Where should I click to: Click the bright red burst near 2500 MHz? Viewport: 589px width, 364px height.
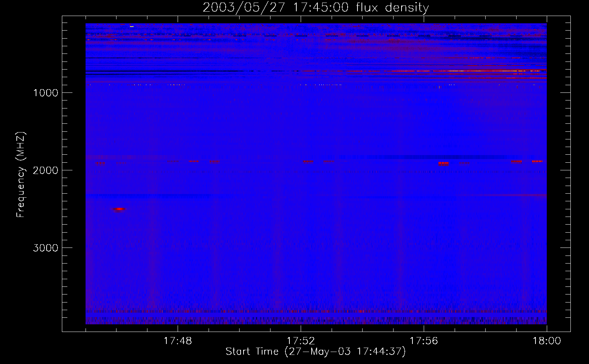tap(119, 209)
